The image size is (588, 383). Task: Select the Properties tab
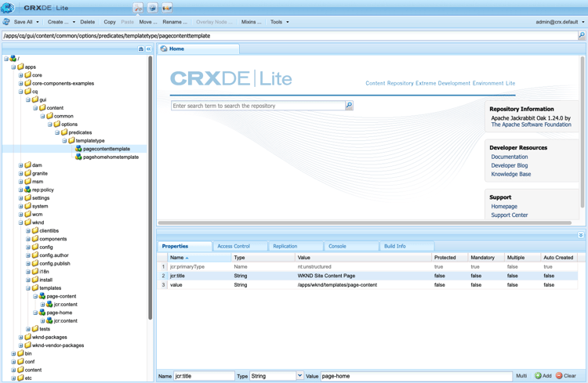click(185, 246)
